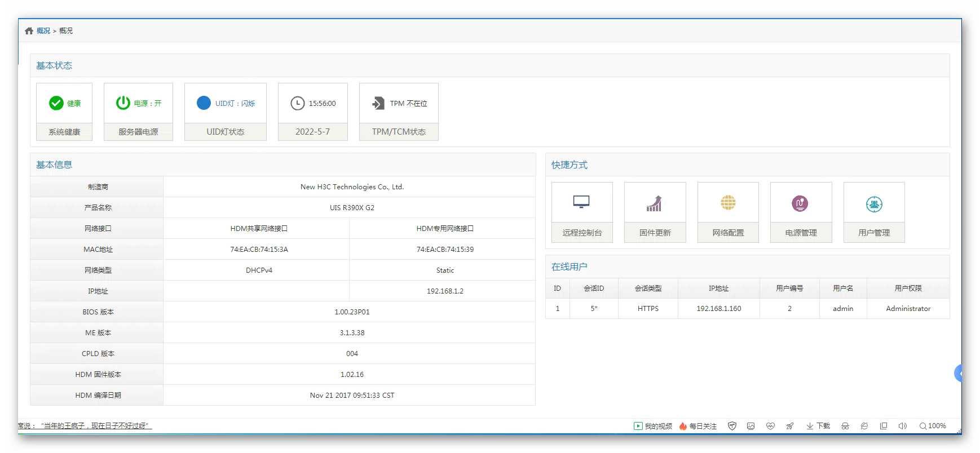
Task: Click the clock icon beside 15:56:00
Action: 297,103
